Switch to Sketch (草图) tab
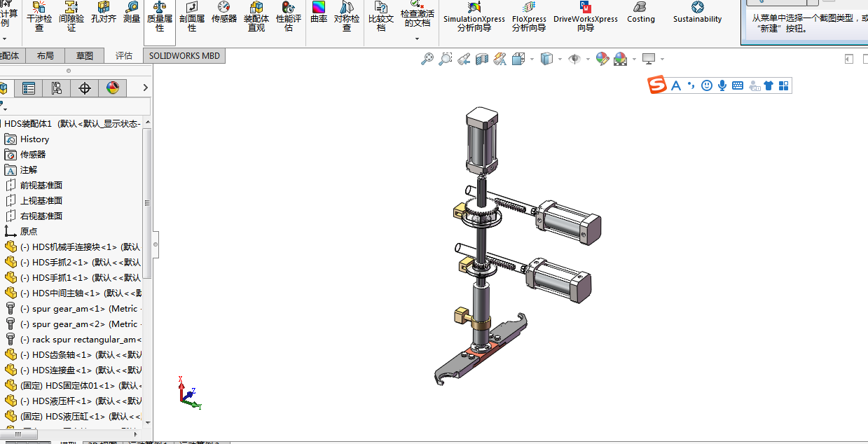The image size is (868, 444). pos(85,56)
